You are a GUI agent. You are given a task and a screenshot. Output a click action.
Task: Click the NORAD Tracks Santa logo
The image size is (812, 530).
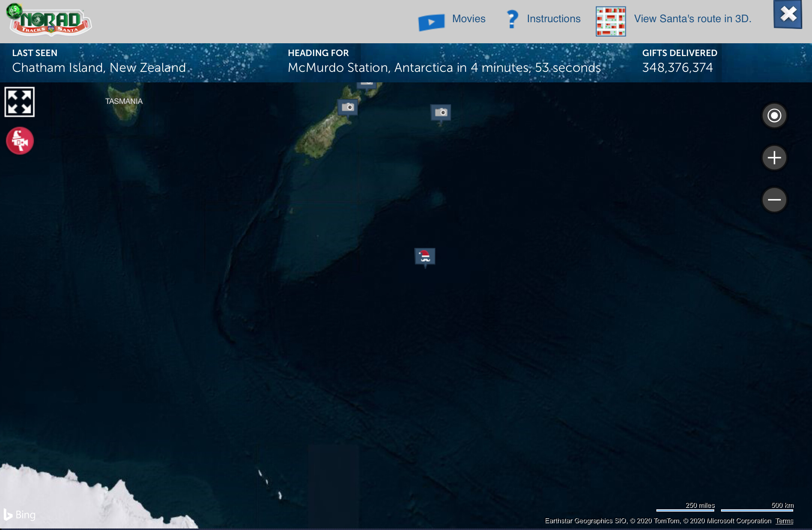(49, 21)
